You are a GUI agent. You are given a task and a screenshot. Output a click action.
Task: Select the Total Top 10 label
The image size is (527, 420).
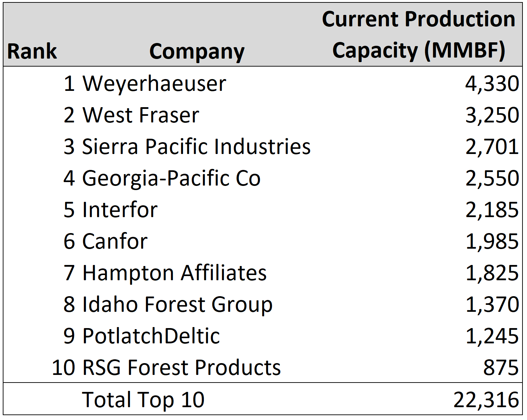[x=143, y=400]
